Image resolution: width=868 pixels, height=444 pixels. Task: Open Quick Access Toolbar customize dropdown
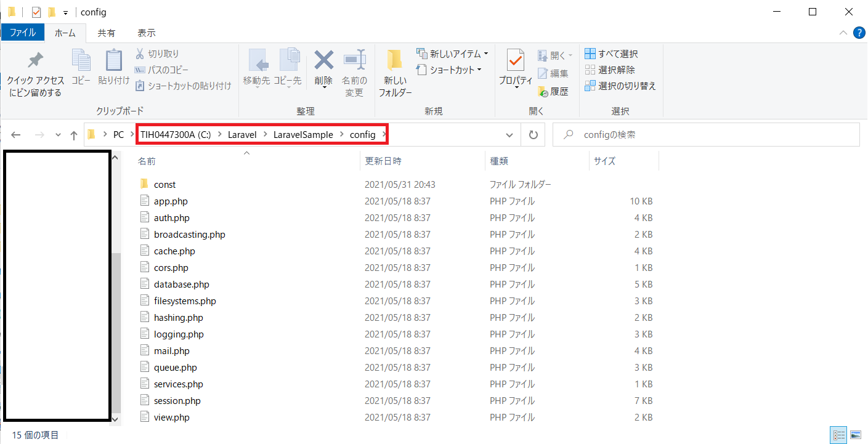tap(65, 12)
